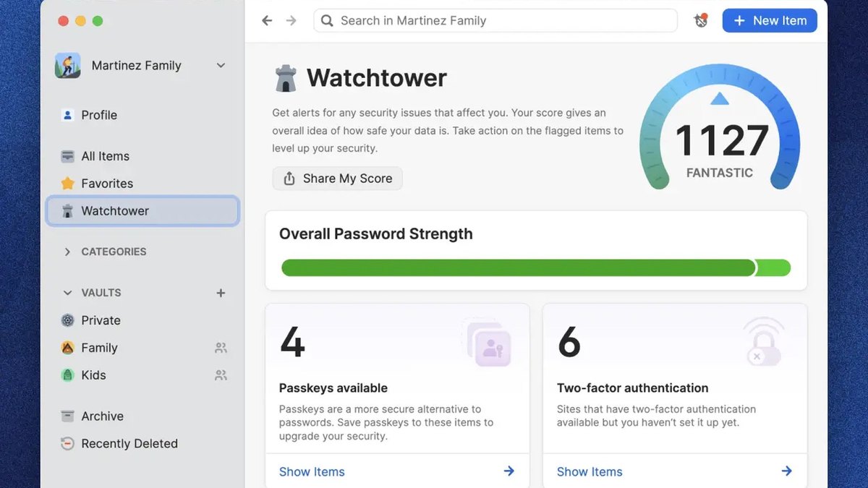Click the Overall Password Strength bar
The height and width of the screenshot is (488, 868).
pos(536,268)
